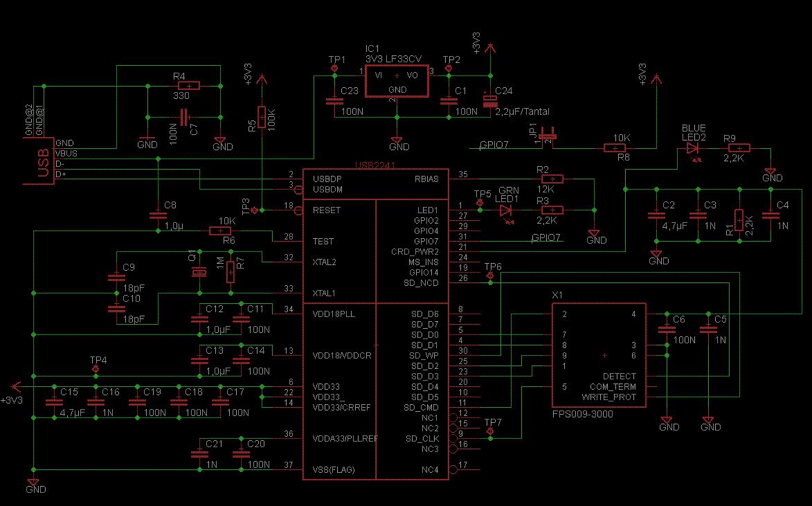
Task: Click the blue LED2 diode symbol
Action: 692,148
